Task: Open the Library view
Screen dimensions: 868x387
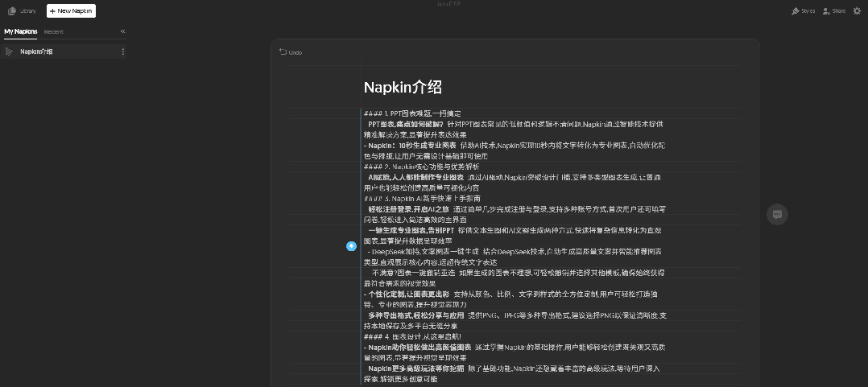Action: click(x=23, y=11)
